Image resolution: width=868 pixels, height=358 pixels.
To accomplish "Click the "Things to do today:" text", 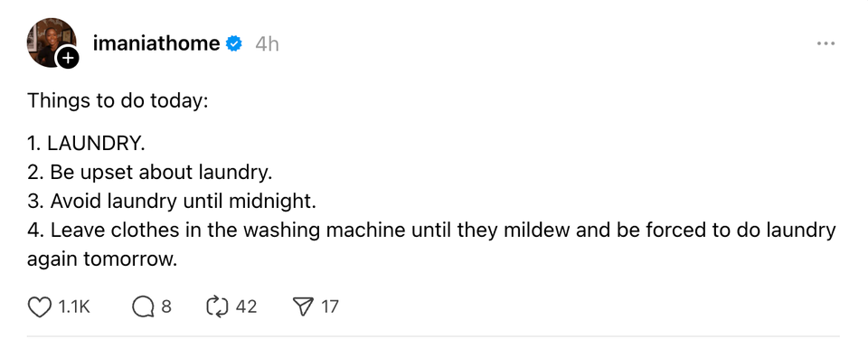I will click(x=118, y=100).
